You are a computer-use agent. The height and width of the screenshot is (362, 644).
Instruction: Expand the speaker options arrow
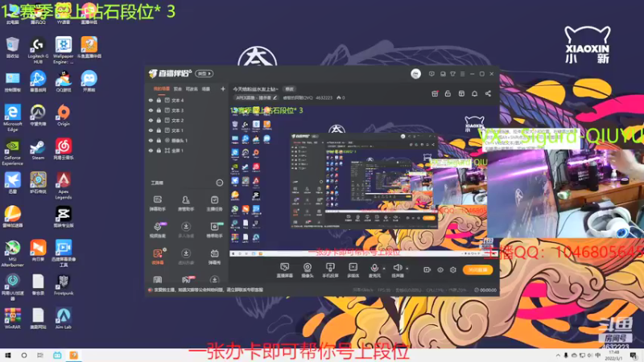click(407, 269)
